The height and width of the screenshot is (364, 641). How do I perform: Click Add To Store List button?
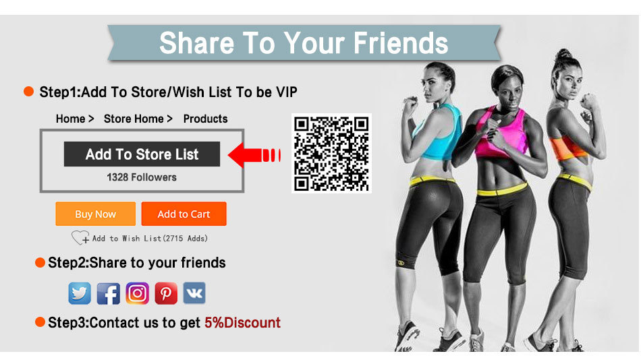142,154
